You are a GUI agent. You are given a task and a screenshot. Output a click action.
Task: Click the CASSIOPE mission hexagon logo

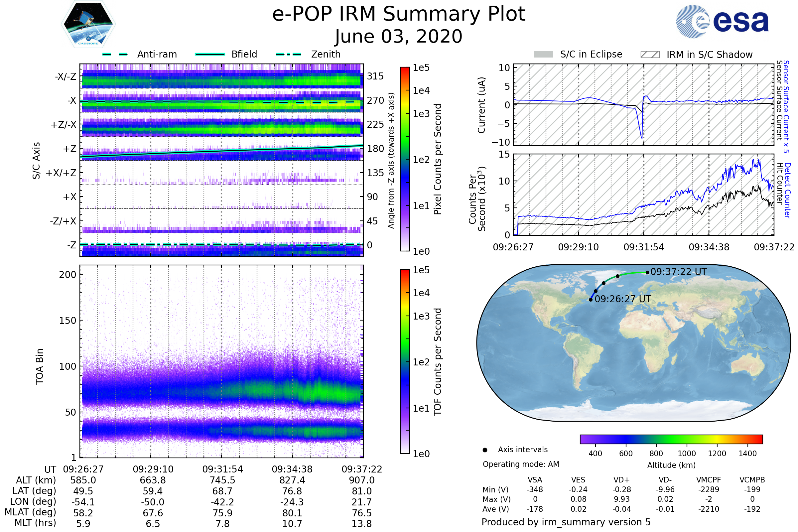point(88,24)
